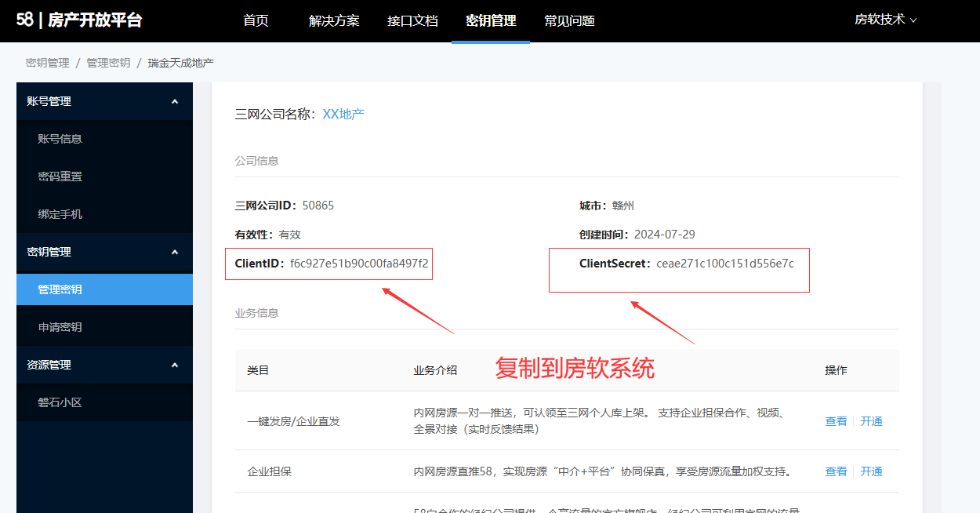The height and width of the screenshot is (513, 980).
Task: Open the 房软技术 user dropdown
Action: click(x=885, y=20)
